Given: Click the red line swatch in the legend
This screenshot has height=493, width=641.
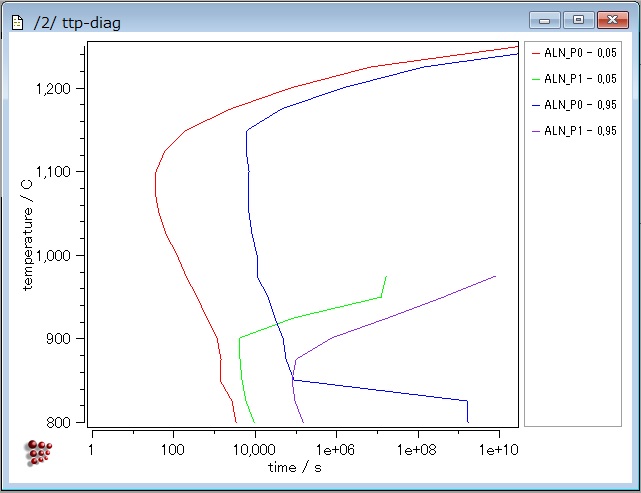Looking at the screenshot, I should (x=535, y=52).
